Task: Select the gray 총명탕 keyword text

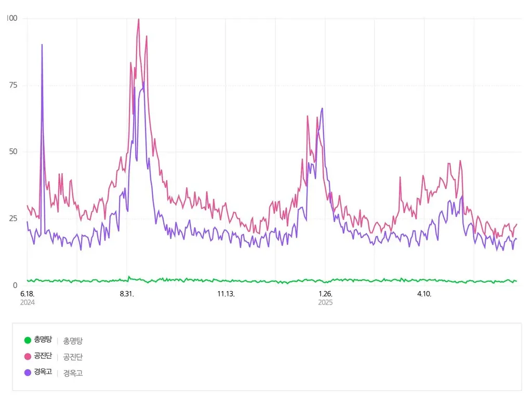Action: (73, 341)
